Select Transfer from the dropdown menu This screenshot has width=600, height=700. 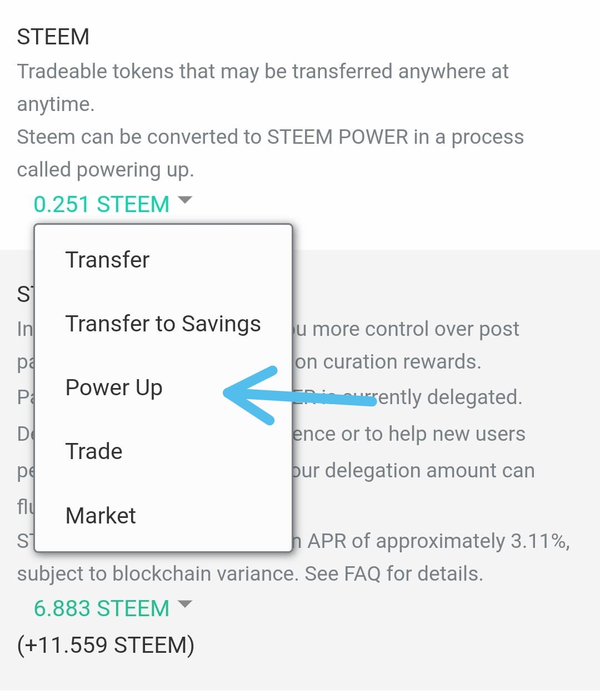[x=107, y=260]
